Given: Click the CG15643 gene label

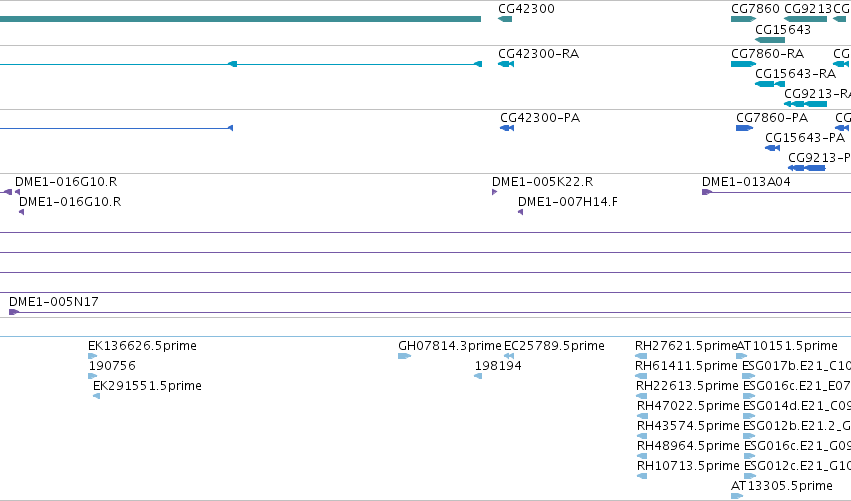Looking at the screenshot, I should (x=783, y=30).
